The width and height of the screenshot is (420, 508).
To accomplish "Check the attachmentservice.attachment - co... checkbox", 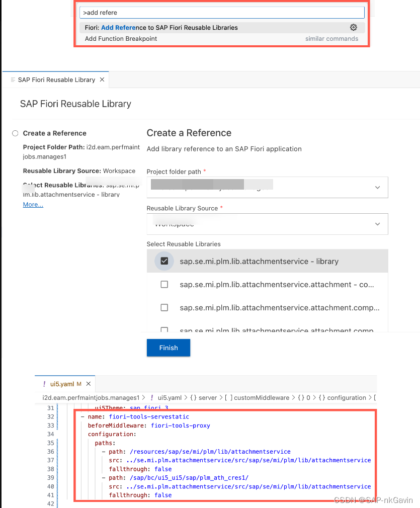I will click(164, 284).
